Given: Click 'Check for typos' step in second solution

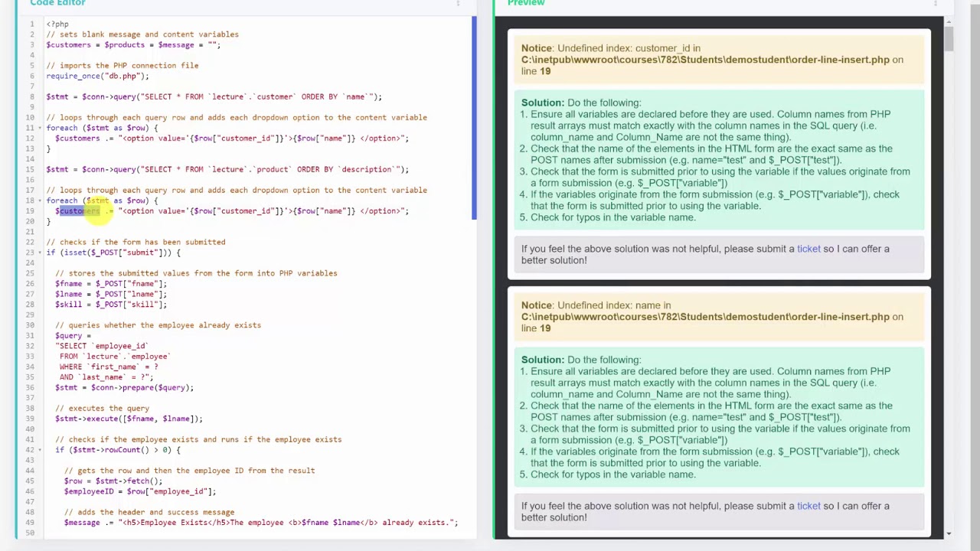Looking at the screenshot, I should click(612, 474).
